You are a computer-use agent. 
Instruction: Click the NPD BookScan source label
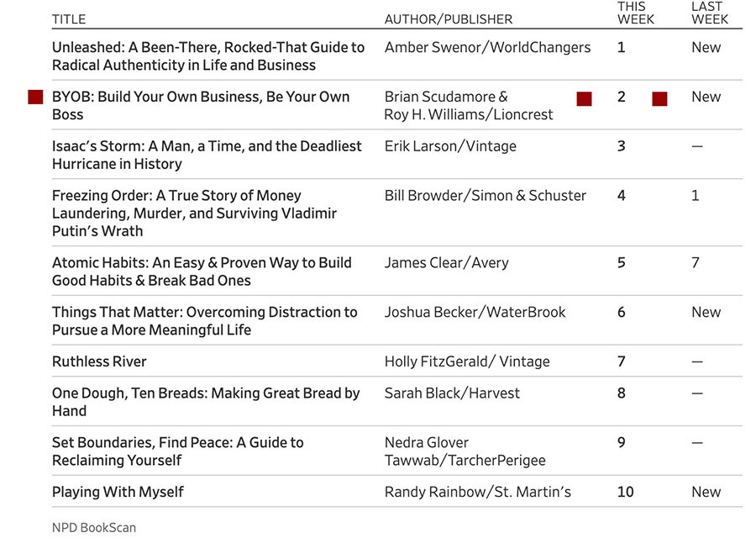[x=93, y=528]
